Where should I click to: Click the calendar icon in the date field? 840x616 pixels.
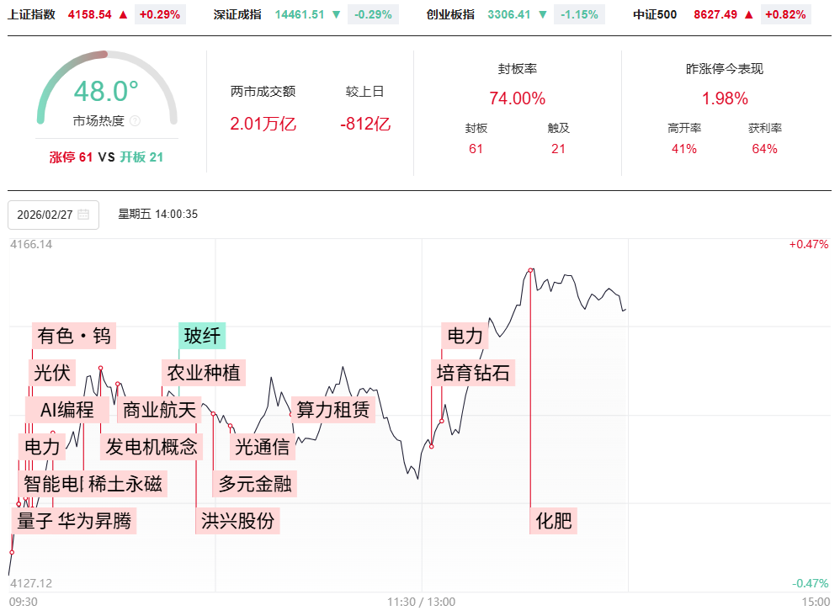click(83, 215)
